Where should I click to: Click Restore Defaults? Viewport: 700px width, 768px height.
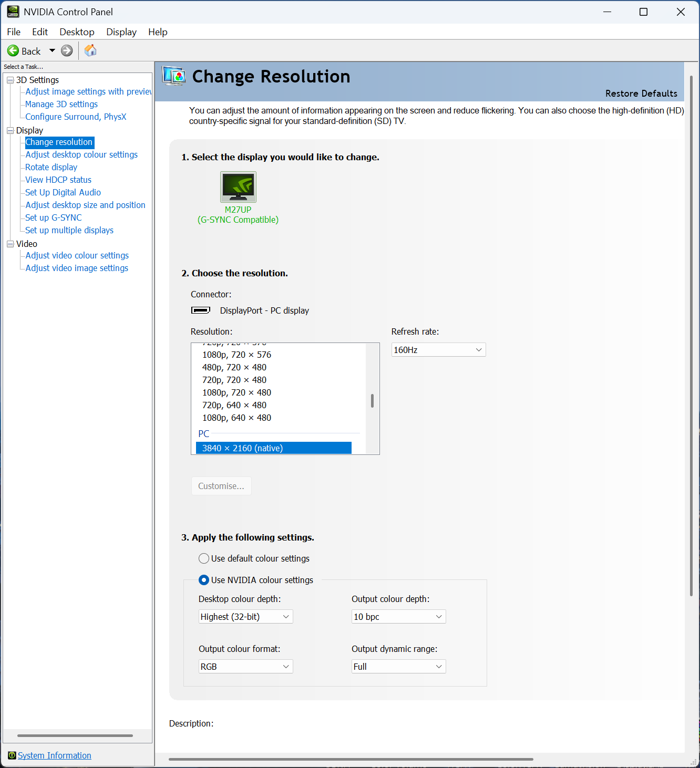click(641, 94)
